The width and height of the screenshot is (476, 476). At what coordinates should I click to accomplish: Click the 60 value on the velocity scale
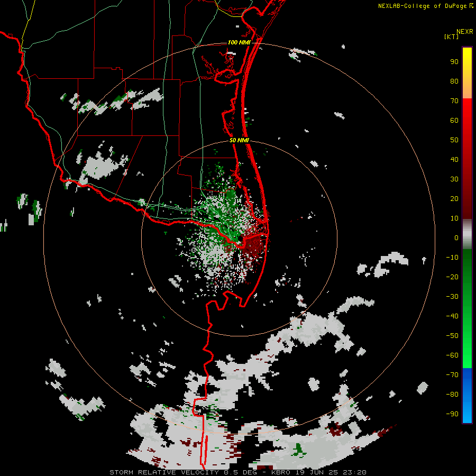click(x=454, y=121)
